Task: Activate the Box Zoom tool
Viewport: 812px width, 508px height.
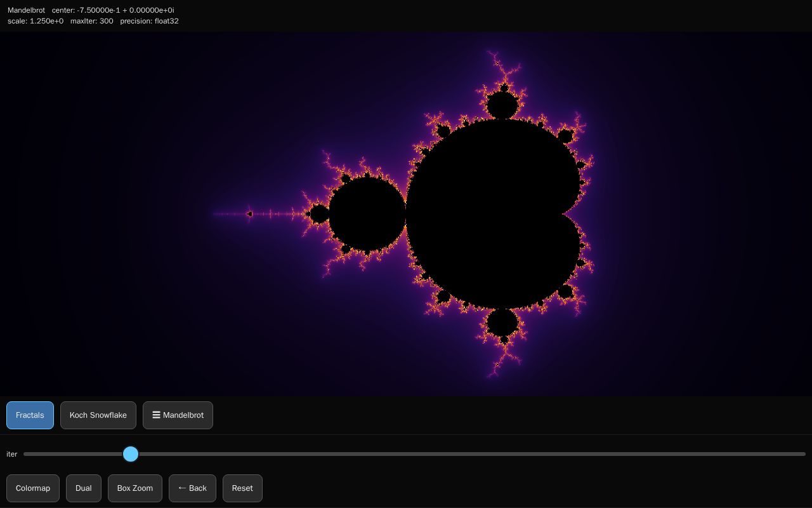Action: pos(135,488)
